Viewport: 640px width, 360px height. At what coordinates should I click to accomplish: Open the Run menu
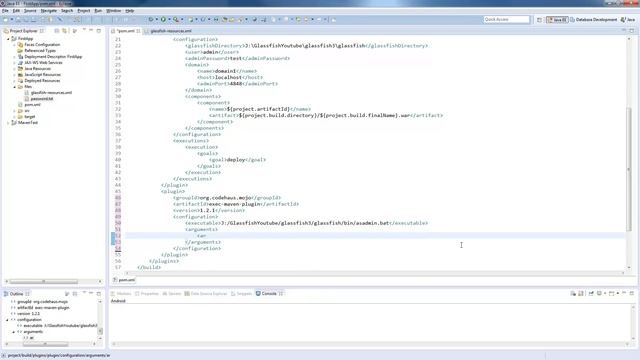pos(98,11)
